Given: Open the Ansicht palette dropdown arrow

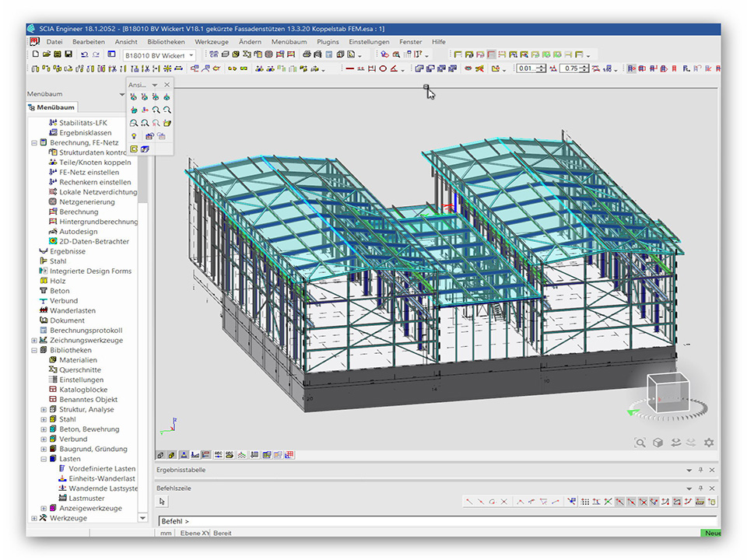Looking at the screenshot, I should [155, 85].
